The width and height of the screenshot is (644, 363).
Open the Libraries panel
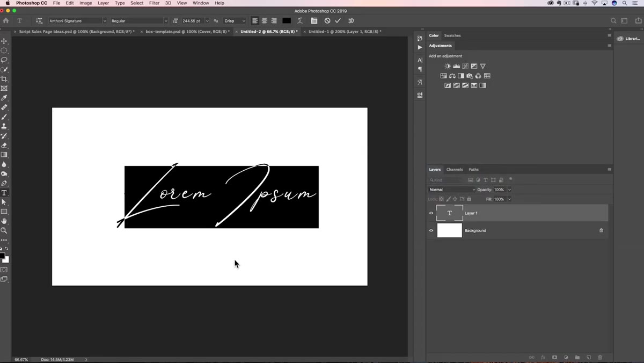click(x=628, y=39)
